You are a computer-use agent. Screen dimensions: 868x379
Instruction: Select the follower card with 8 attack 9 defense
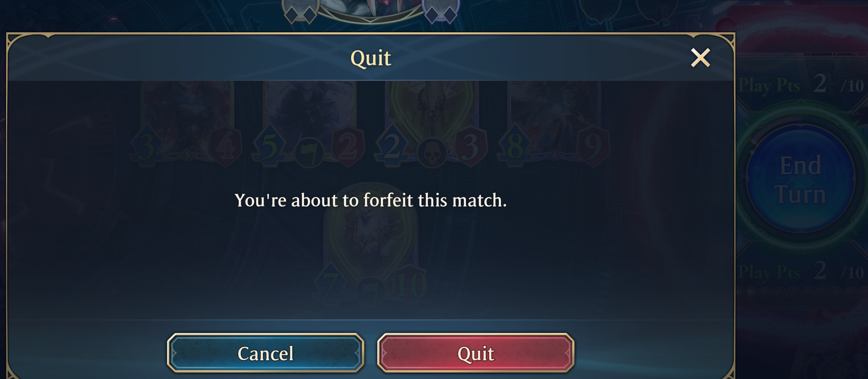click(553, 123)
